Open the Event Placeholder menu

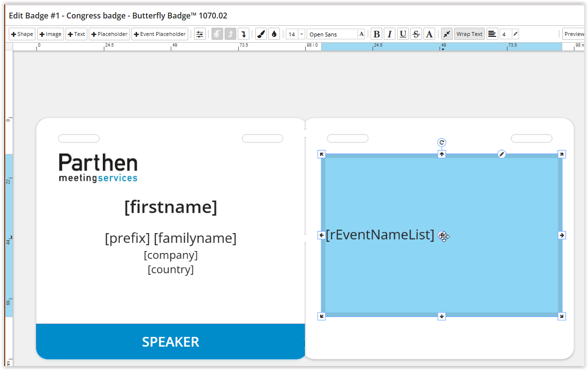(x=160, y=34)
